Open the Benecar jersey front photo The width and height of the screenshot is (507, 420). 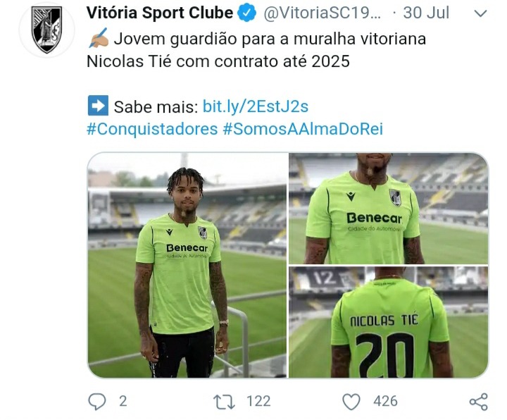coord(388,209)
